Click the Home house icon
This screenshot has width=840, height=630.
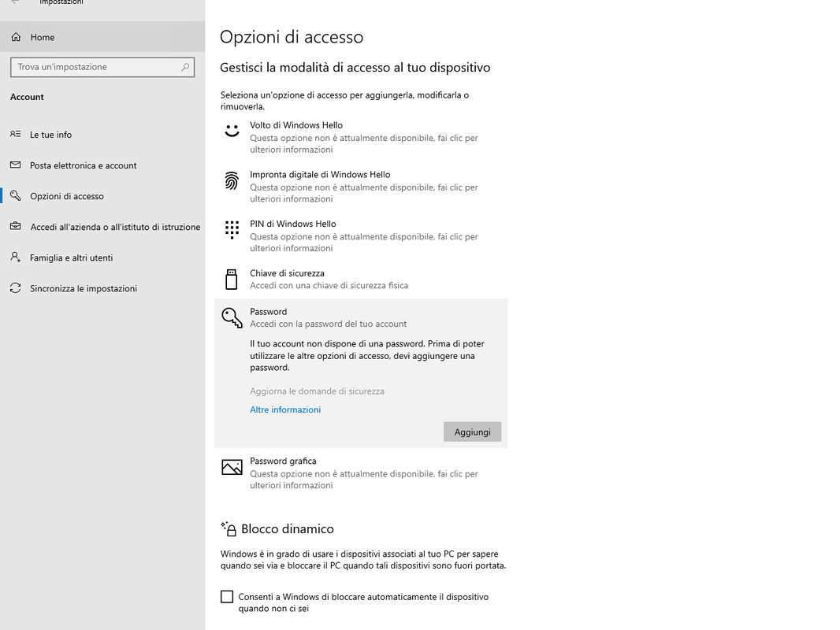[16, 37]
